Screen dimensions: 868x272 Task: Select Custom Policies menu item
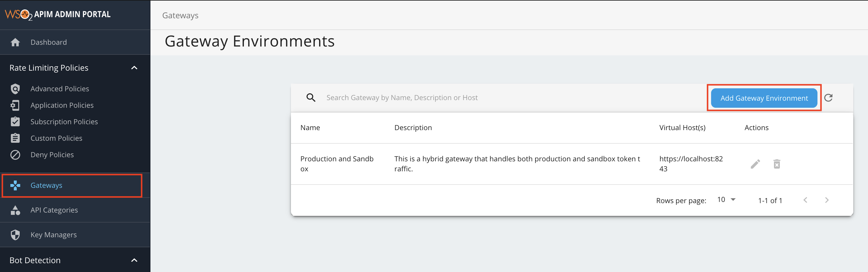[x=56, y=138]
